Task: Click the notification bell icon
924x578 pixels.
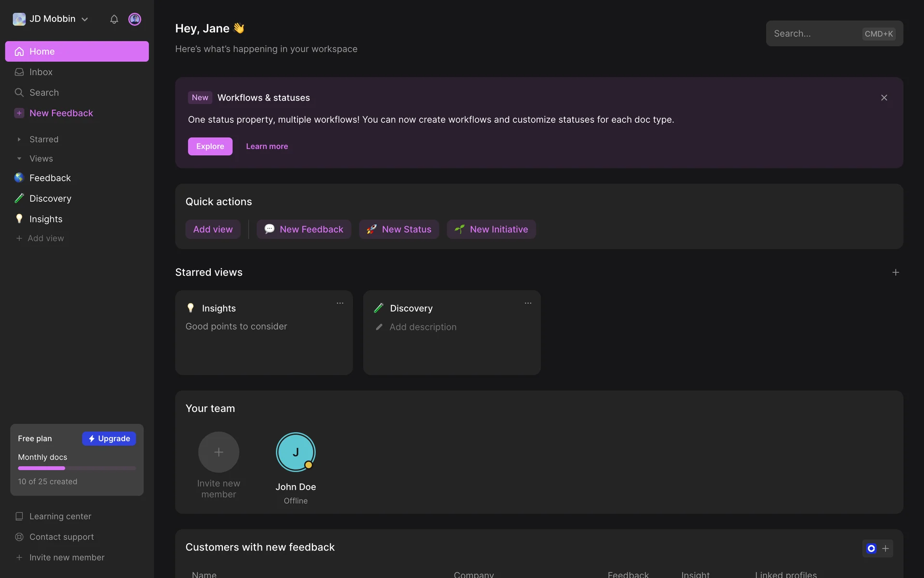Action: [114, 19]
